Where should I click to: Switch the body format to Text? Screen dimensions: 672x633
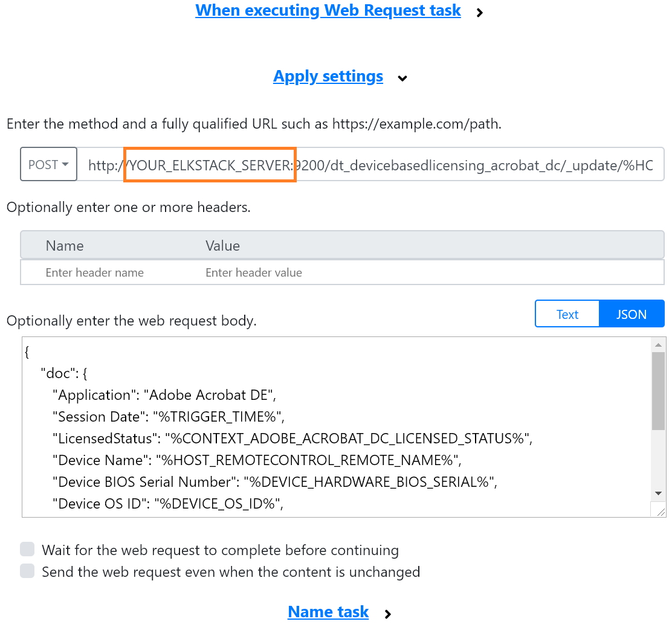click(x=567, y=313)
